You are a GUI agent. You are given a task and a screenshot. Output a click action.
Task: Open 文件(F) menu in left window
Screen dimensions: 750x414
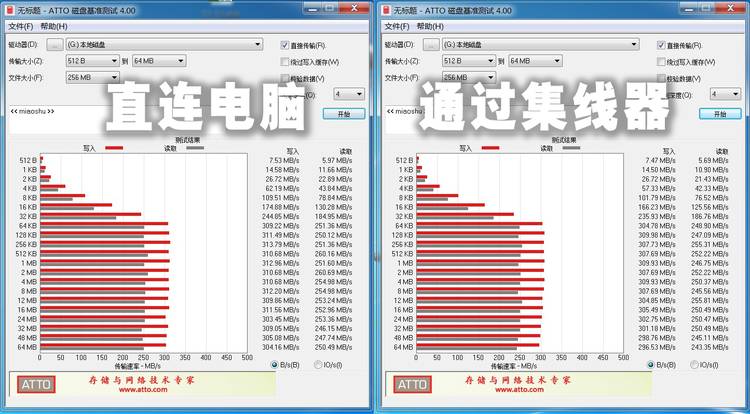[21, 26]
